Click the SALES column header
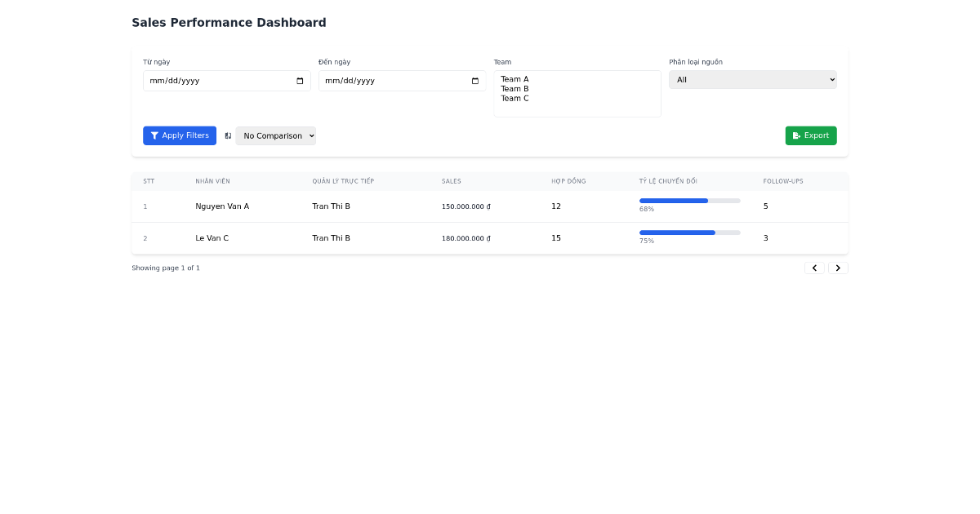 [451, 181]
